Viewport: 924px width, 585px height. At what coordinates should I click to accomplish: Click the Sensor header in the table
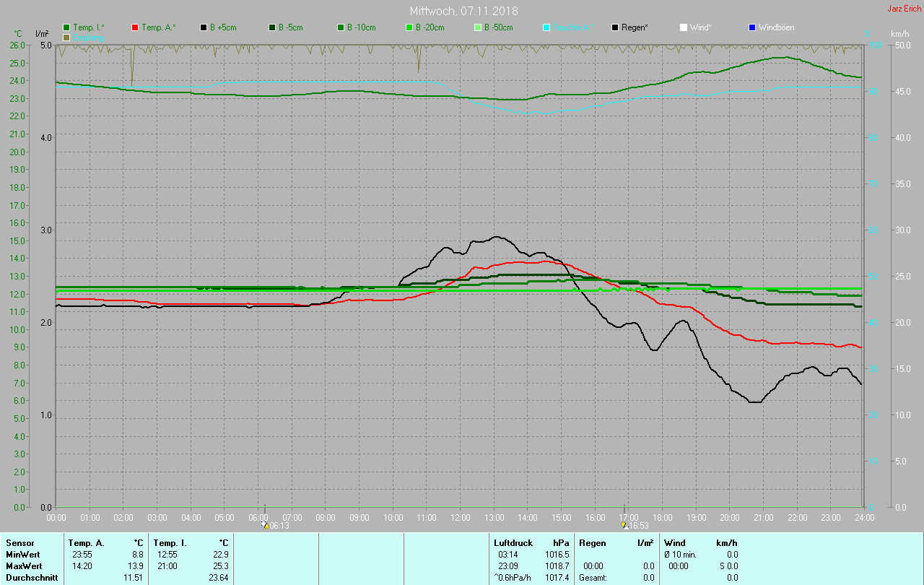pos(19,542)
